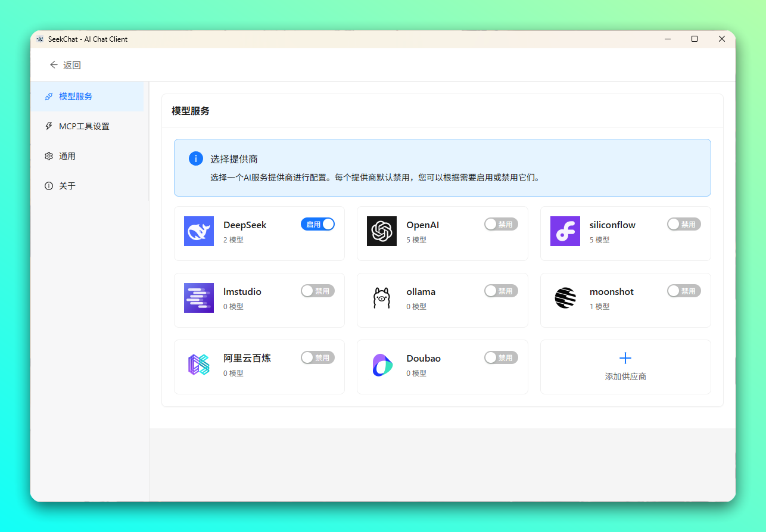The height and width of the screenshot is (532, 766).
Task: Click siliconflow's '5 模型' count
Action: coord(600,240)
